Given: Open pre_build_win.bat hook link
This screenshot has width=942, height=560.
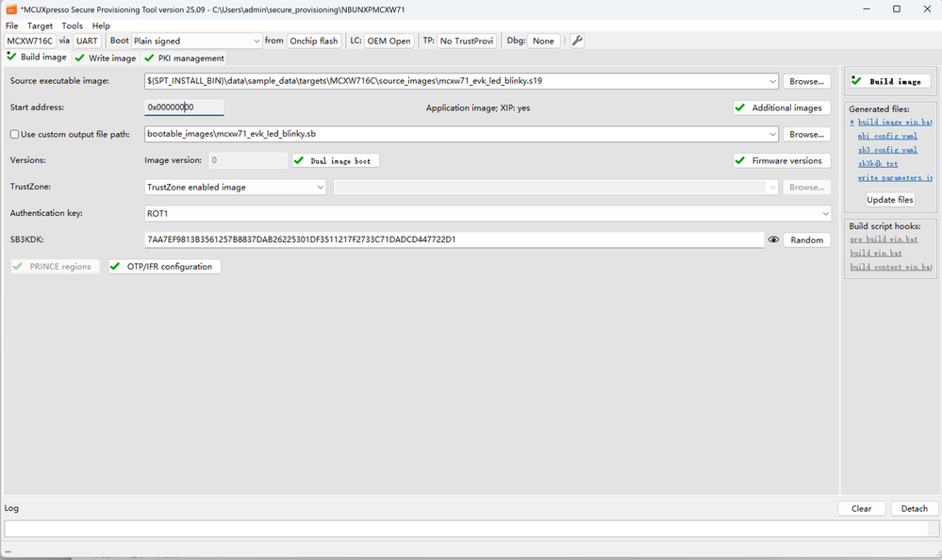Looking at the screenshot, I should pos(884,239).
